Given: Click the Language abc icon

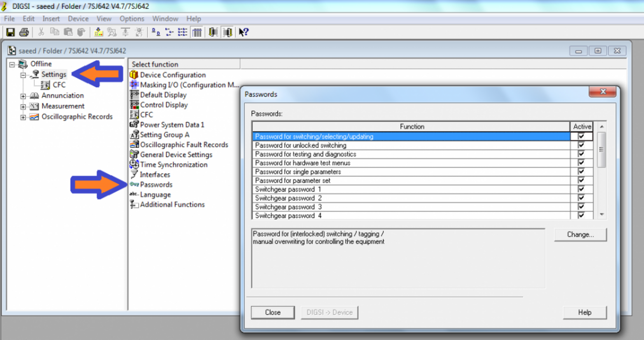Looking at the screenshot, I should 134,194.
